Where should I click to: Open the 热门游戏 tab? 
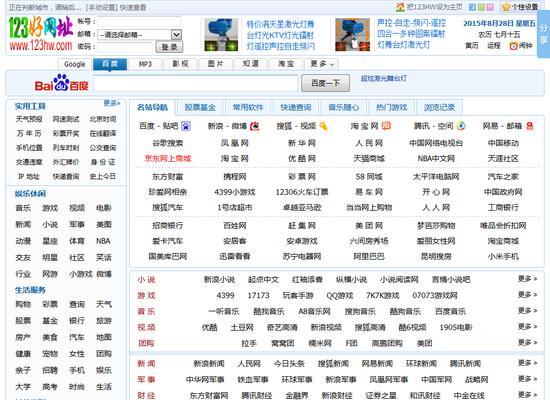(x=391, y=107)
